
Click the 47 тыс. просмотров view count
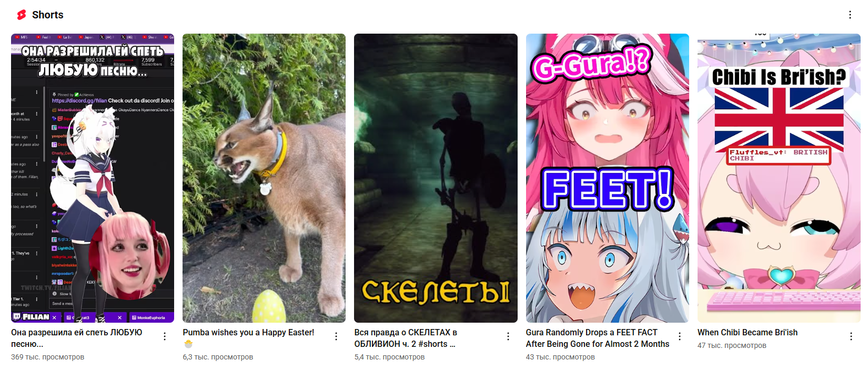coord(732,345)
